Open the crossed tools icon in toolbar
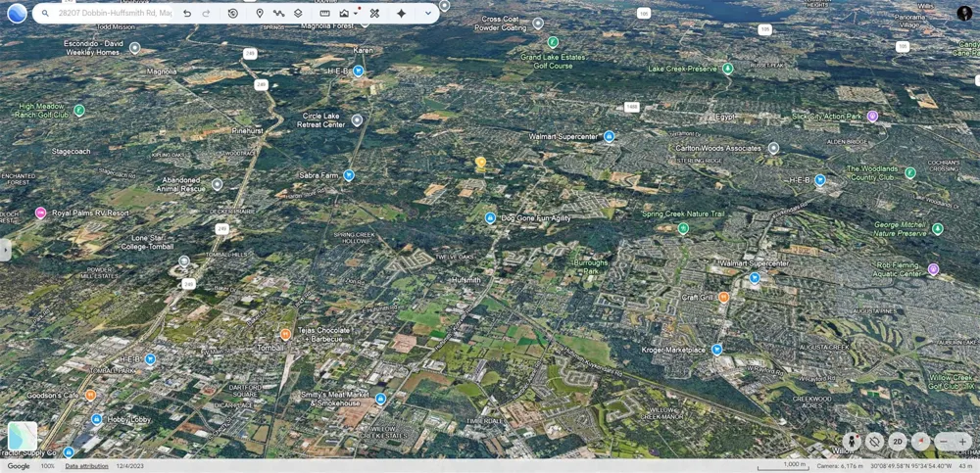The width and height of the screenshot is (980, 473). (x=374, y=13)
